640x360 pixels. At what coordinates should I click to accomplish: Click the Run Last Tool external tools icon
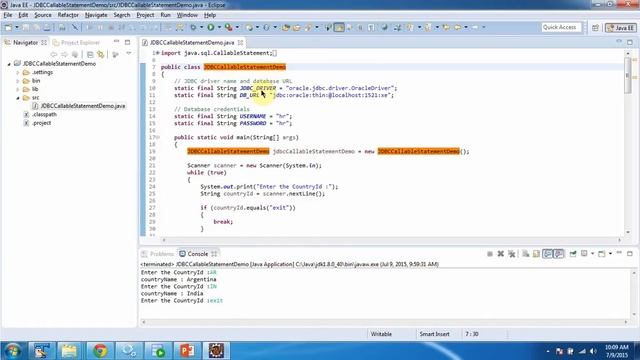pyautogui.click(x=229, y=27)
